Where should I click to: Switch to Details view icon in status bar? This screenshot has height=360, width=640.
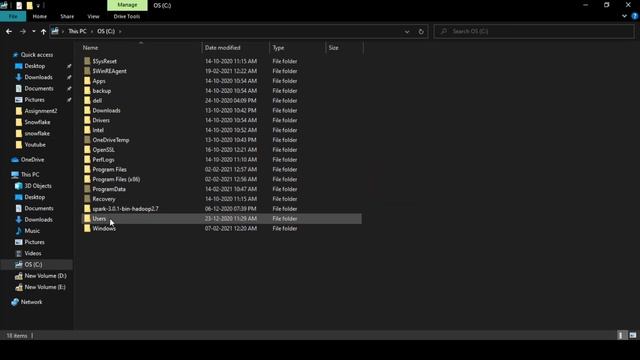pos(621,335)
